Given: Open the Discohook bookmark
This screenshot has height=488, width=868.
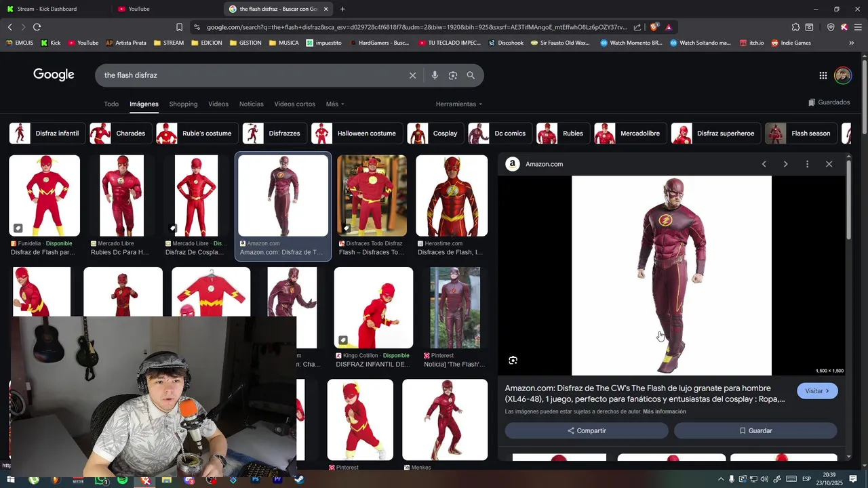Looking at the screenshot, I should 505,43.
